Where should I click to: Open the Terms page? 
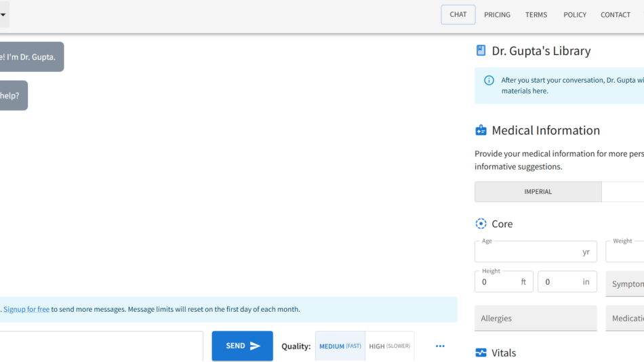pos(536,15)
